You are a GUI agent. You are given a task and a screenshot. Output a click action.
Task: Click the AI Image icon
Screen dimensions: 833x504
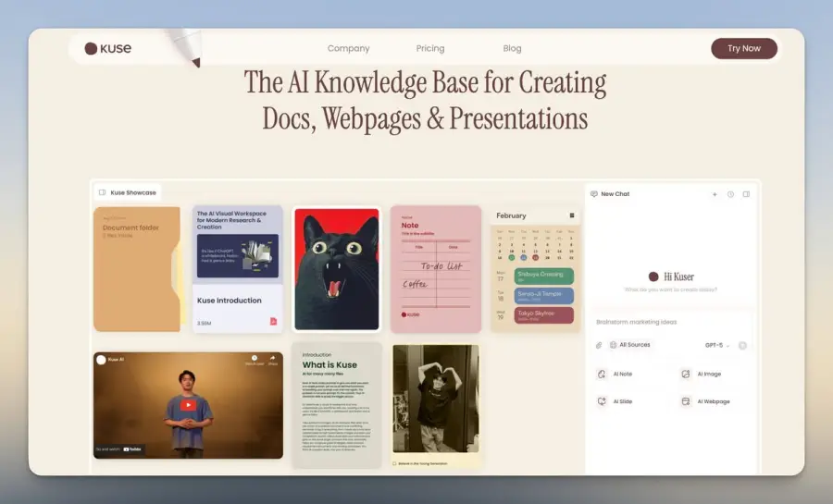click(x=686, y=374)
